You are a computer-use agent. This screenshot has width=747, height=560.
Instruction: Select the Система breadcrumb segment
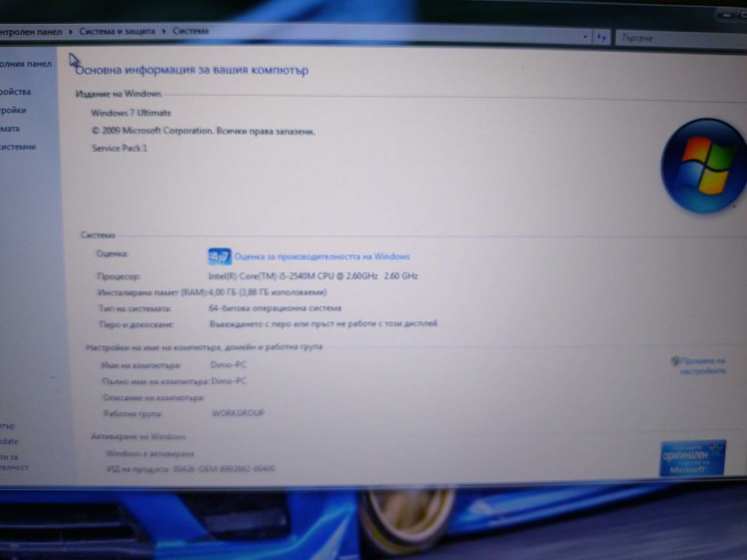click(x=191, y=31)
